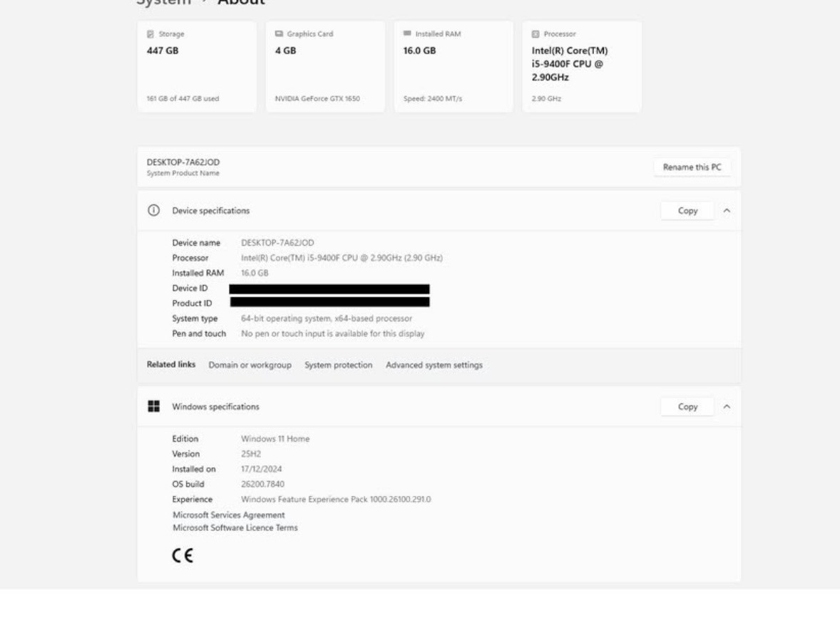This screenshot has height=637, width=840.
Task: Copy the Windows specifications
Action: (x=687, y=407)
